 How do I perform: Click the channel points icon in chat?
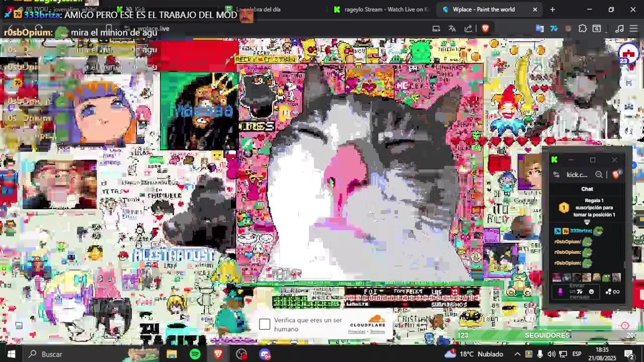(x=612, y=292)
